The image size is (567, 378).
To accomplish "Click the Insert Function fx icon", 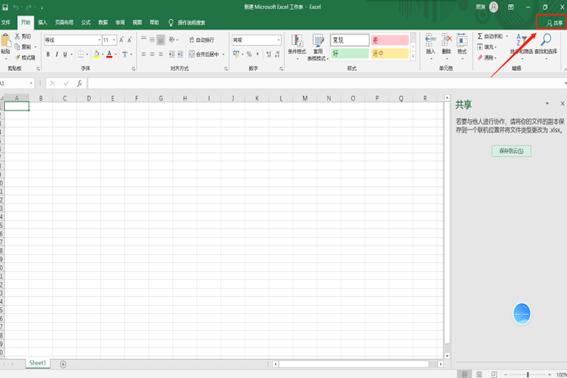I will click(x=80, y=84).
